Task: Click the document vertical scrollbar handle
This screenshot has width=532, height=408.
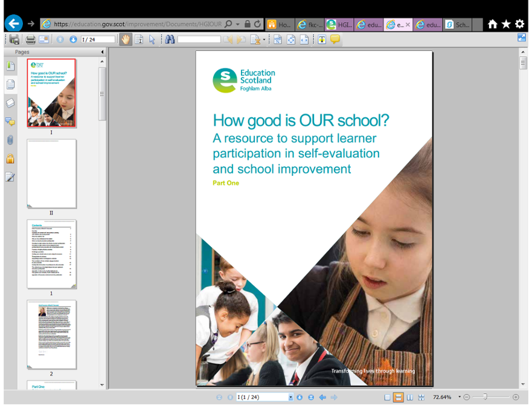Action: [523, 63]
